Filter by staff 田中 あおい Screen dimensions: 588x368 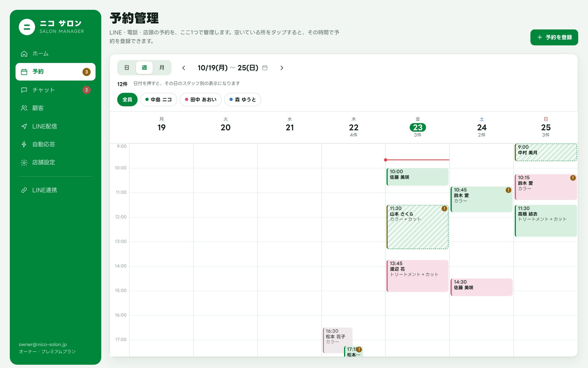click(201, 99)
